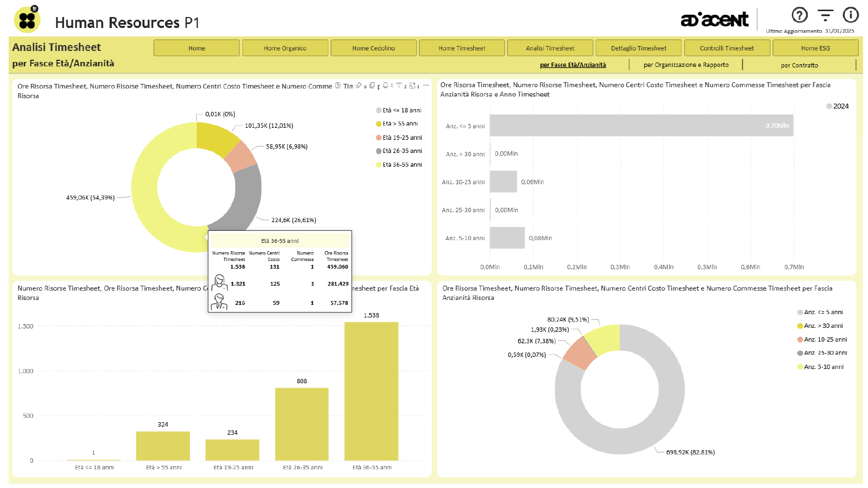Open Controlli Timesheet page
Image resolution: width=868 pixels, height=488 pixels.
coord(727,48)
